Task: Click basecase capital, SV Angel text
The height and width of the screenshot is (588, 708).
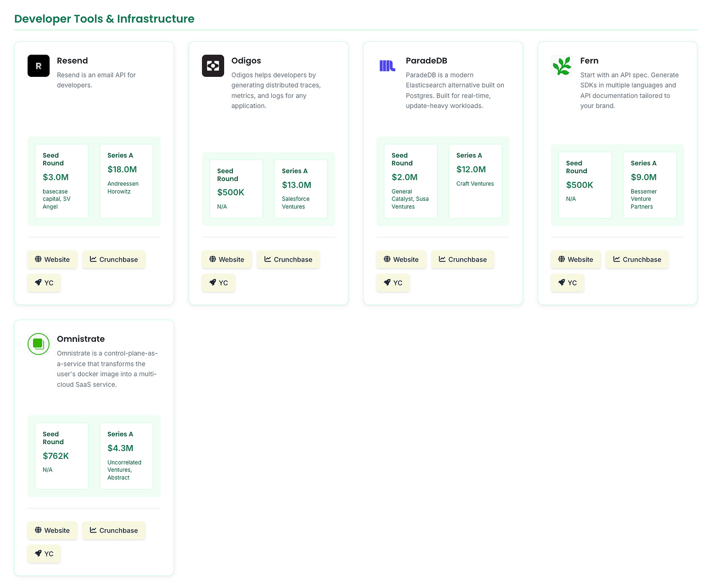Action: [x=56, y=199]
